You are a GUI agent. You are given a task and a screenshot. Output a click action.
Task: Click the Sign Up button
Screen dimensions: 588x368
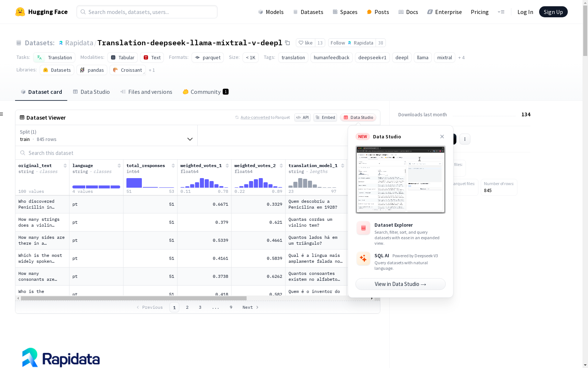coord(553,12)
